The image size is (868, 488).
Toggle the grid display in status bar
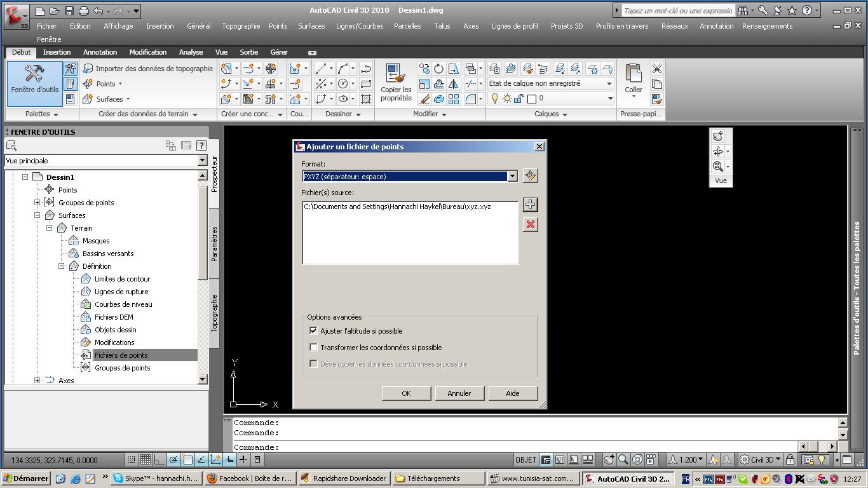[x=146, y=459]
